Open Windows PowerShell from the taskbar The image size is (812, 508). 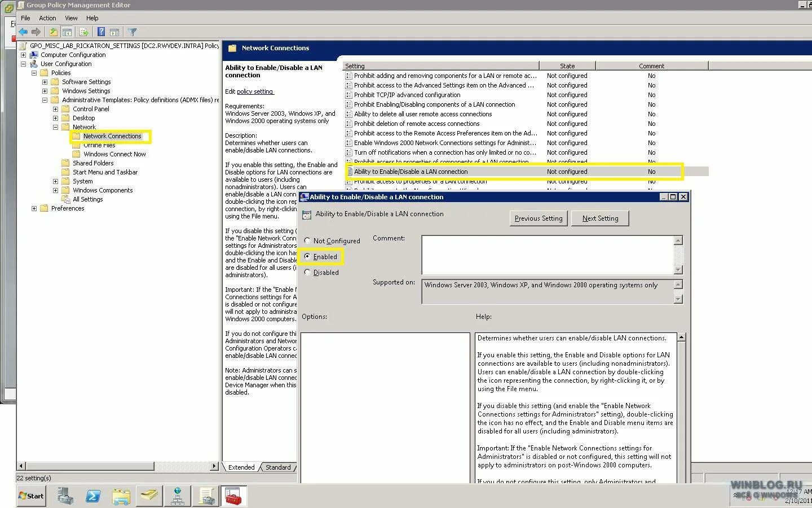tap(93, 496)
